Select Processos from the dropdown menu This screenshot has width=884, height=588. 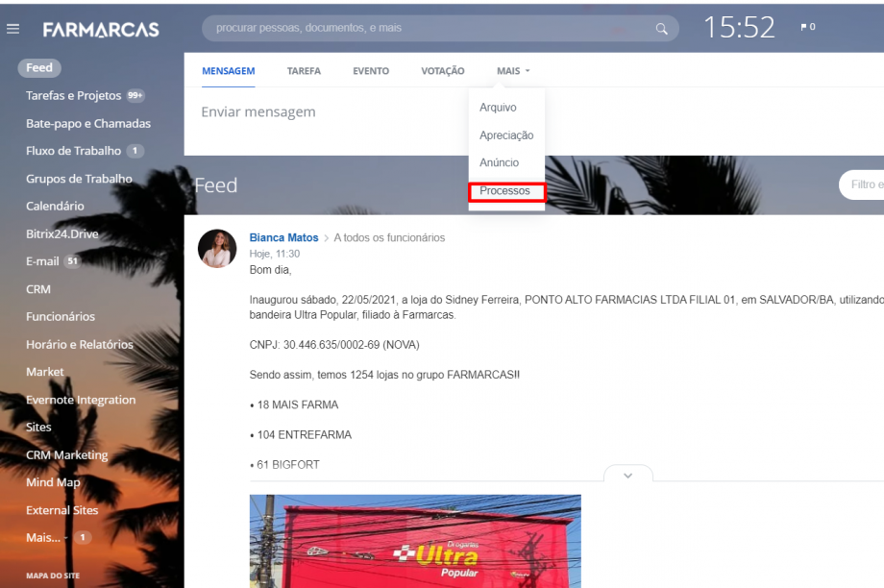tap(505, 191)
